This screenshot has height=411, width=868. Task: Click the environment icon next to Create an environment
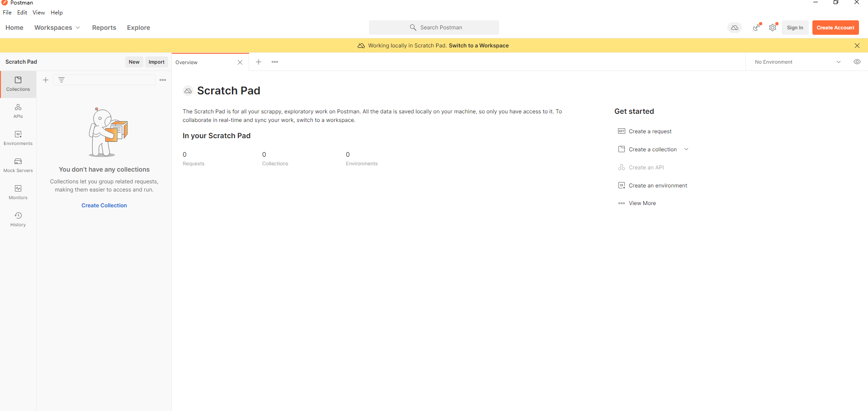pos(622,185)
